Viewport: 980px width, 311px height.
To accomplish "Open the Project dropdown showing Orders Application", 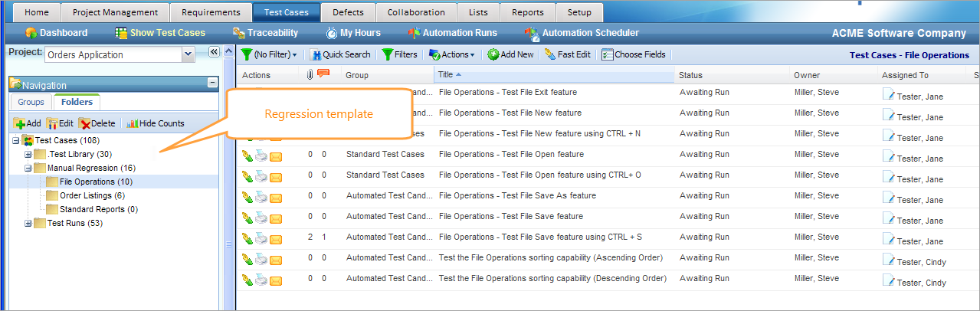I will click(188, 54).
